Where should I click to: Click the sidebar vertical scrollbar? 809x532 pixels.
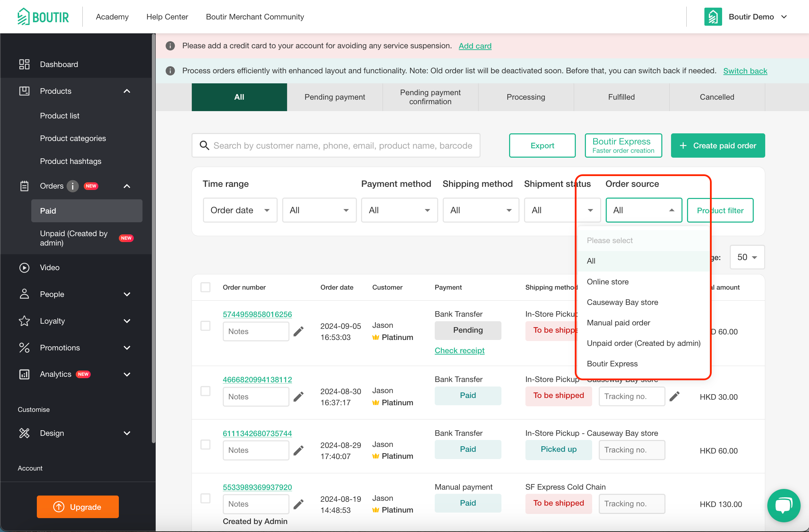154,238
